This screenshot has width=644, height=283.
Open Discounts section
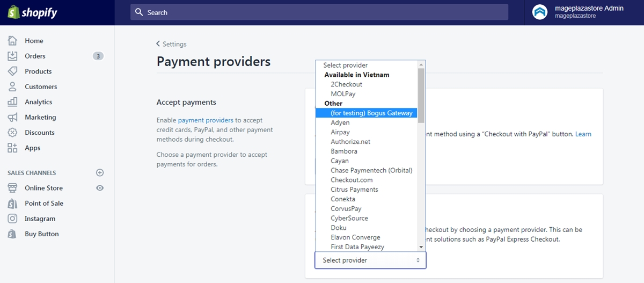(40, 133)
